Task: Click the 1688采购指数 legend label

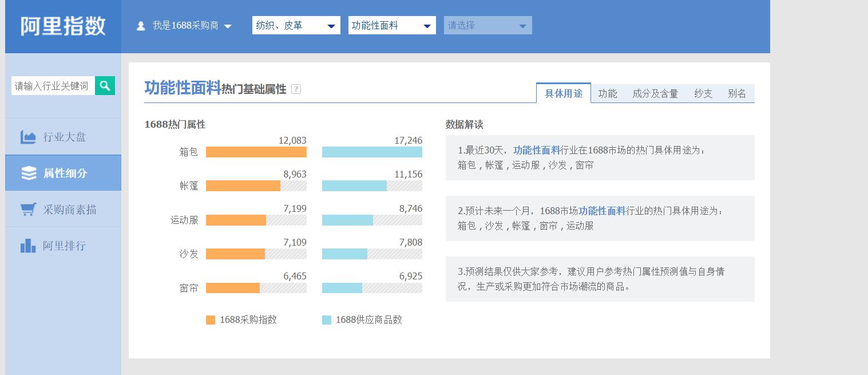Action: pyautogui.click(x=248, y=320)
